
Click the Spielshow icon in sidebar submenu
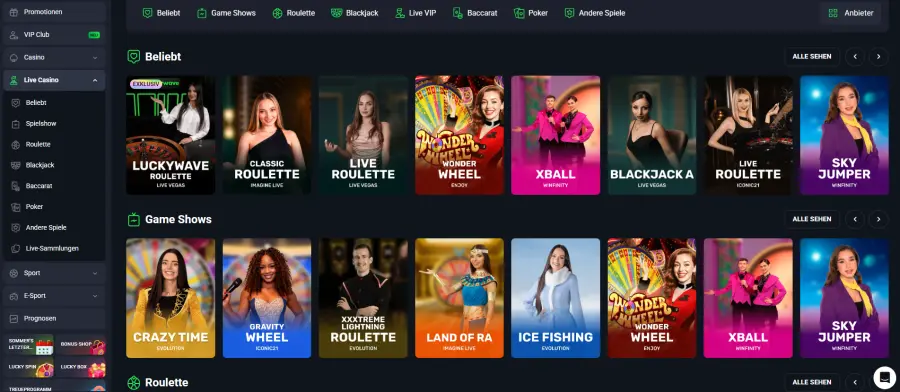pos(16,123)
